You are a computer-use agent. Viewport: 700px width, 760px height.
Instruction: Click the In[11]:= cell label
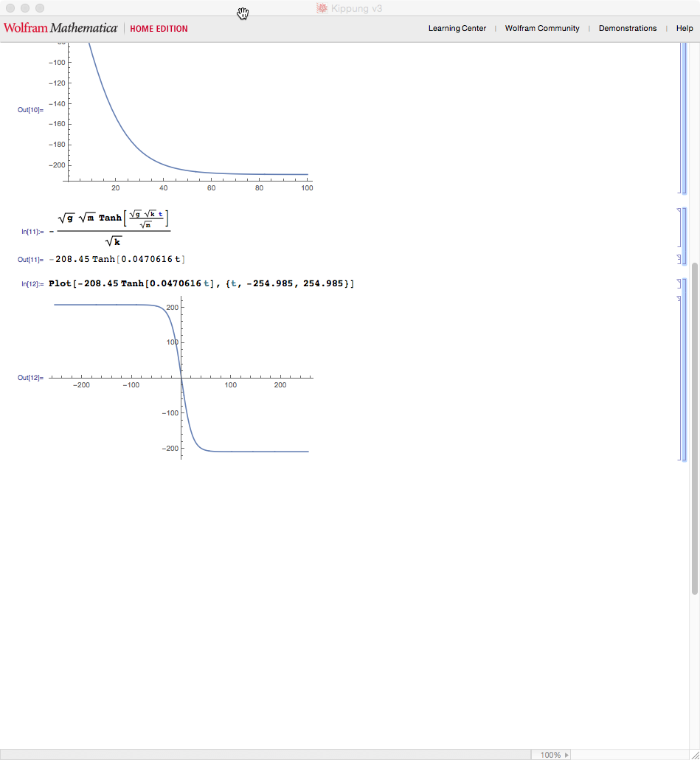click(32, 232)
